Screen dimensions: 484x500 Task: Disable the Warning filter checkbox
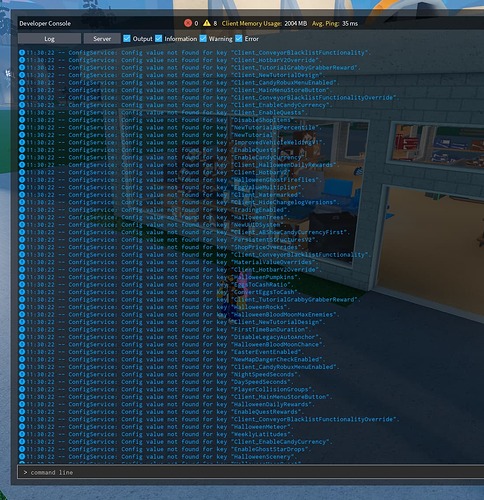tap(203, 39)
